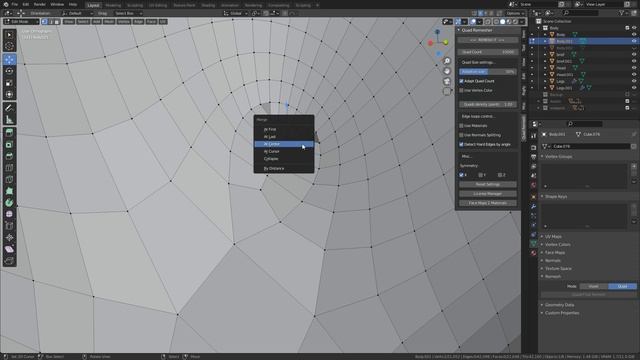Click the viewport pan hand icon

(447, 71)
